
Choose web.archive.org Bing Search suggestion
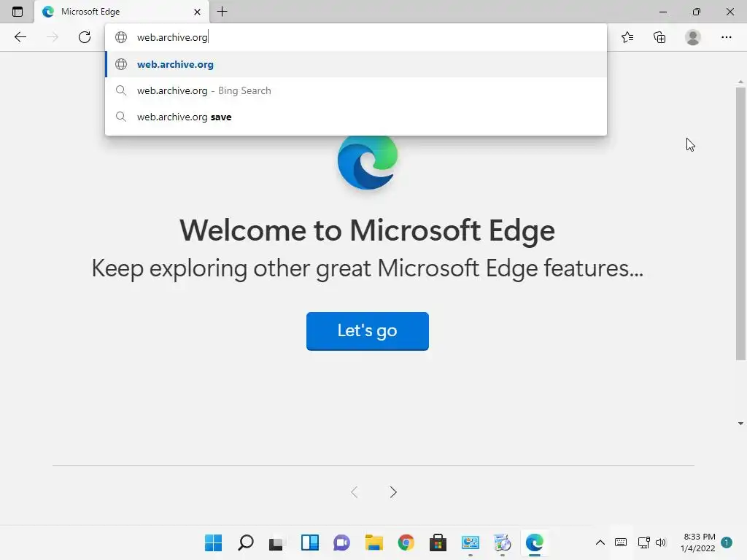pos(356,90)
